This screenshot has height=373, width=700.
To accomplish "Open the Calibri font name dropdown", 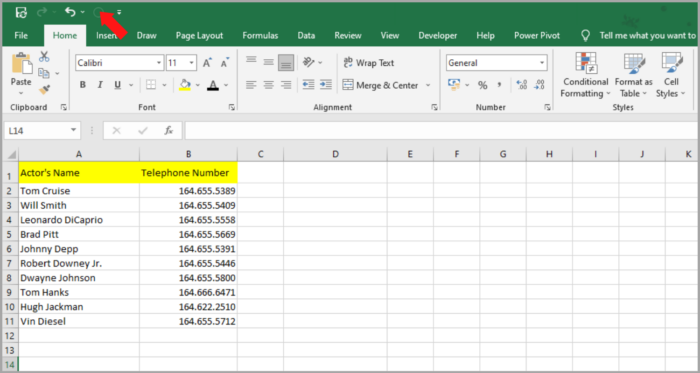I will (x=159, y=63).
